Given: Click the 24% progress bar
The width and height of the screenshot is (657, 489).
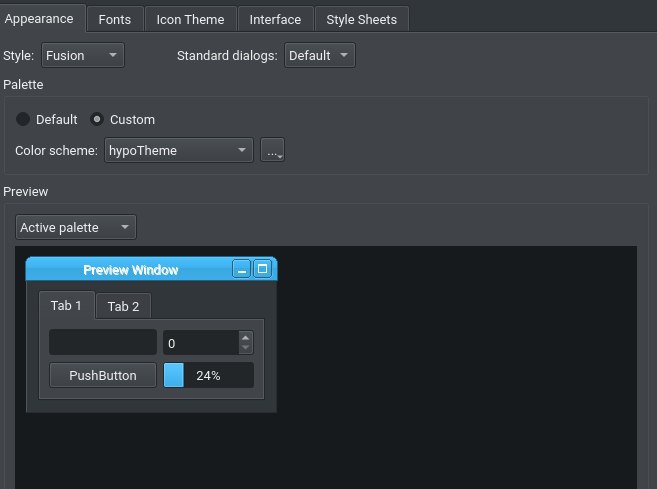Looking at the screenshot, I should (208, 375).
